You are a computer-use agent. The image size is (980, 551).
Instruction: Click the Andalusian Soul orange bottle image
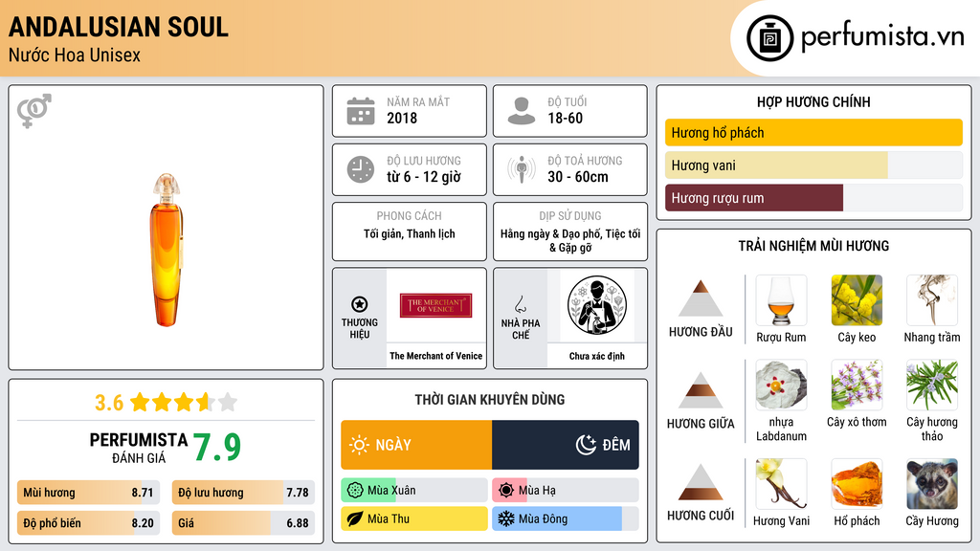click(x=167, y=250)
